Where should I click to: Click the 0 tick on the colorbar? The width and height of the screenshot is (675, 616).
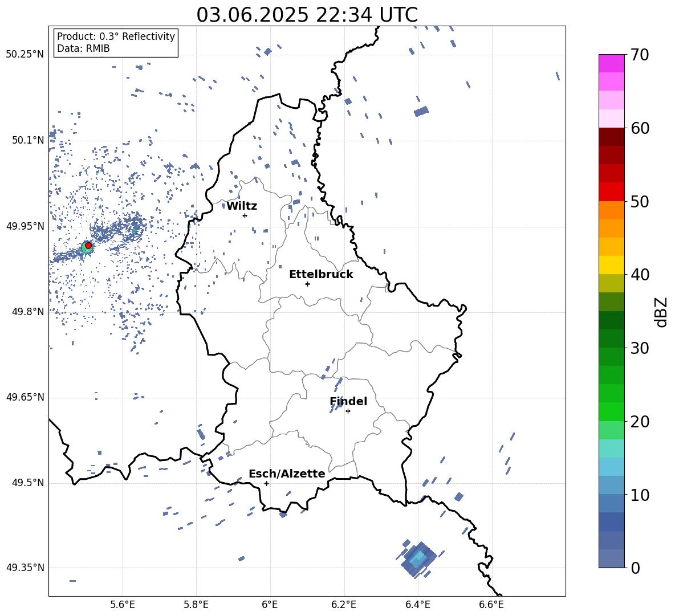(x=635, y=568)
